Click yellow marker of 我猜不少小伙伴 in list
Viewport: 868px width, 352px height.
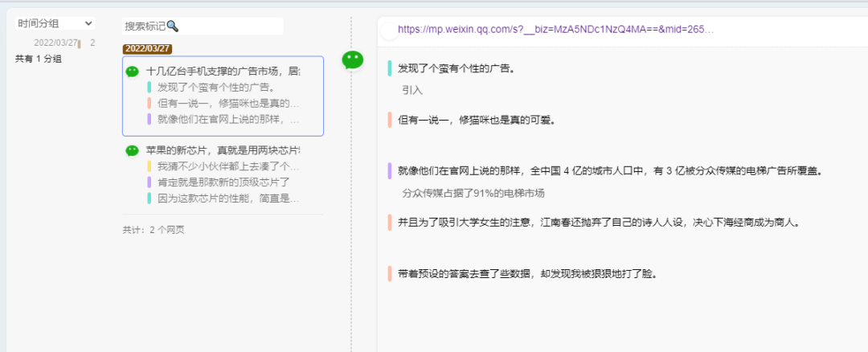[149, 166]
